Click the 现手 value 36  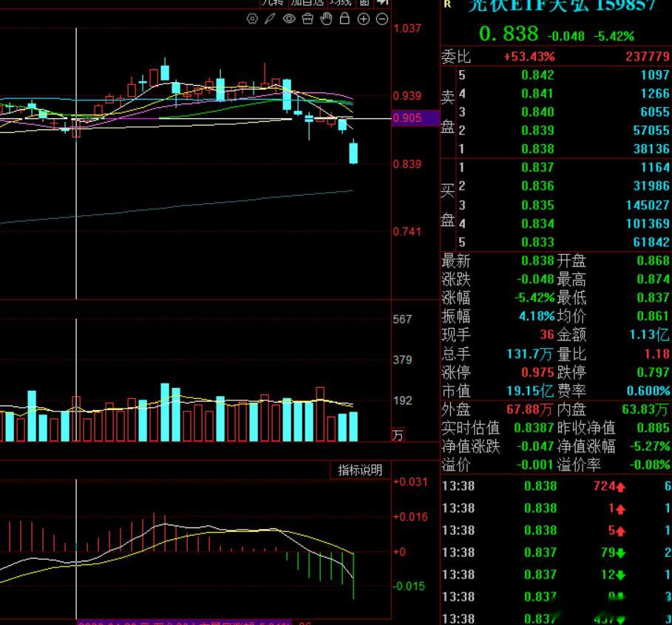[x=547, y=335]
